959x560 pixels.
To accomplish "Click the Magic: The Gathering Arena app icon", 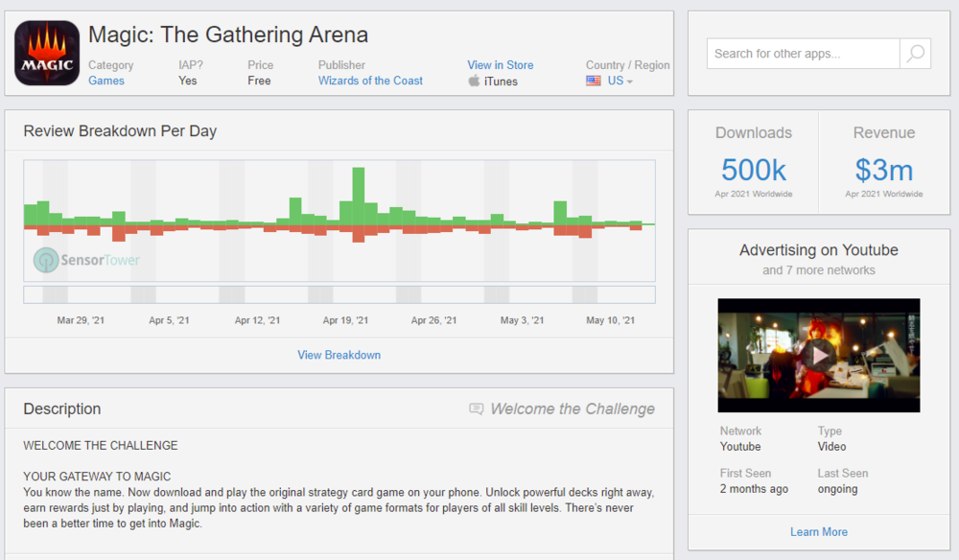I will coord(46,54).
